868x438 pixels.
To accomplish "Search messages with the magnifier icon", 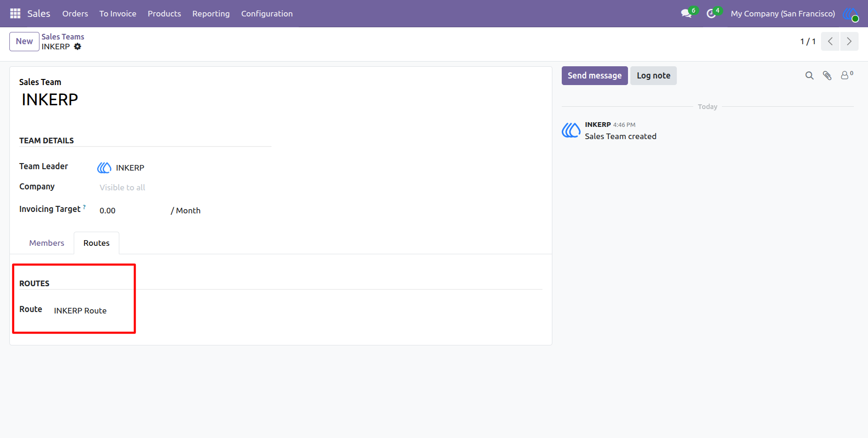I will [809, 76].
